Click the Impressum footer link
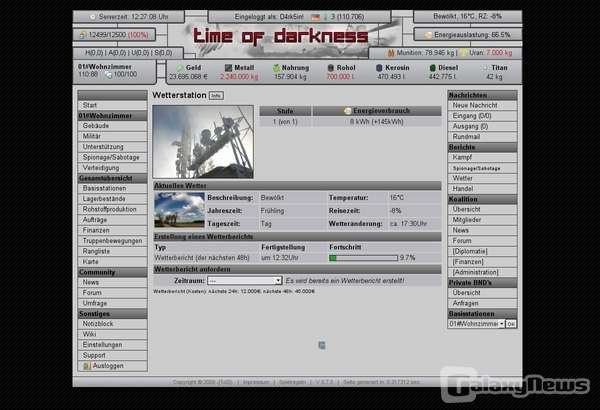The height and width of the screenshot is (410, 600). (x=256, y=382)
